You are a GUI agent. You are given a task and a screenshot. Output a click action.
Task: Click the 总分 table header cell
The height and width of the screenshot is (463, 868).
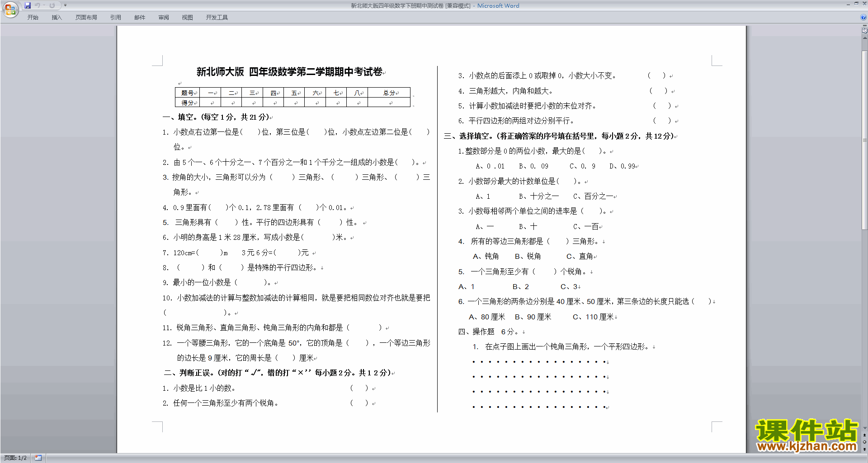389,93
